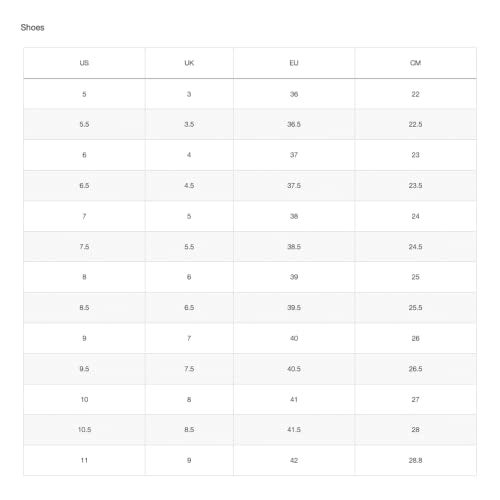This screenshot has height=500, width=500.
Task: Click the CM column header
Action: coord(415,63)
